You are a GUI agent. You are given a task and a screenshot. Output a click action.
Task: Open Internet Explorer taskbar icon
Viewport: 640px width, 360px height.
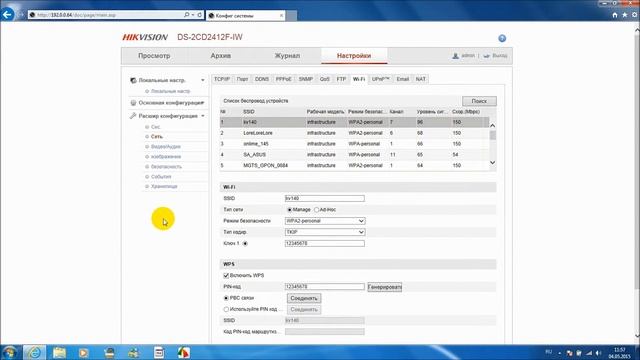34,352
